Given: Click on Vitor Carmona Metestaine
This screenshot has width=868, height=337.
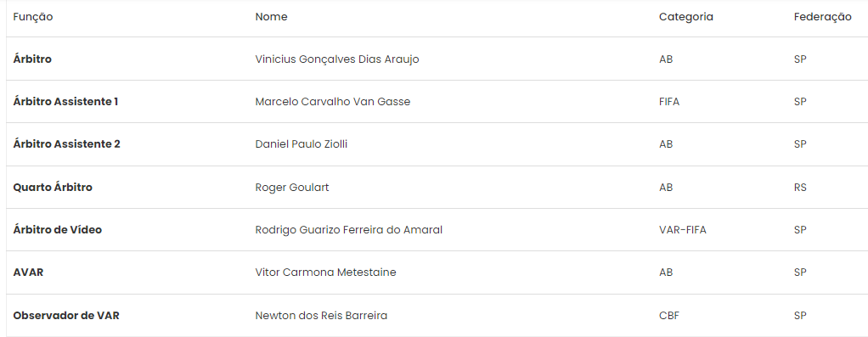Looking at the screenshot, I should [325, 272].
